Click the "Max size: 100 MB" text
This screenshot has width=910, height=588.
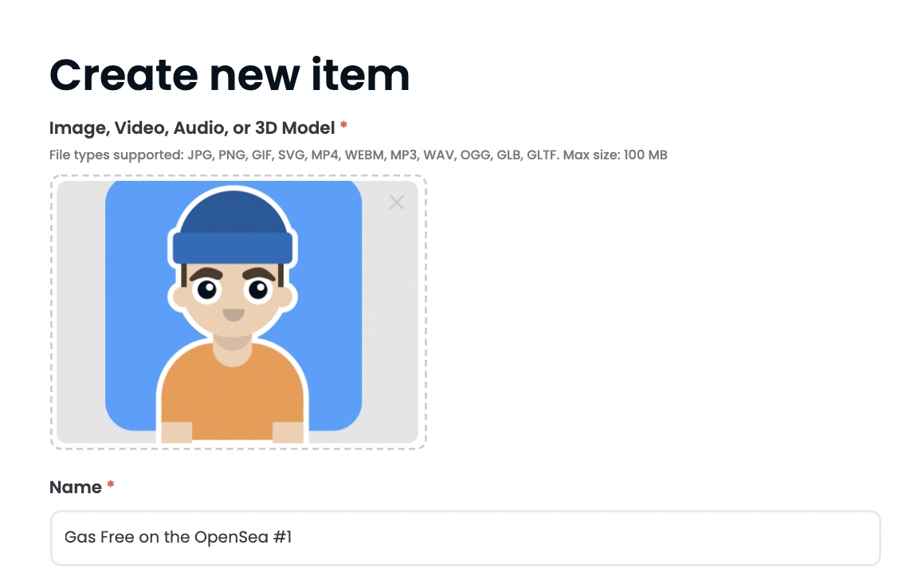[615, 155]
